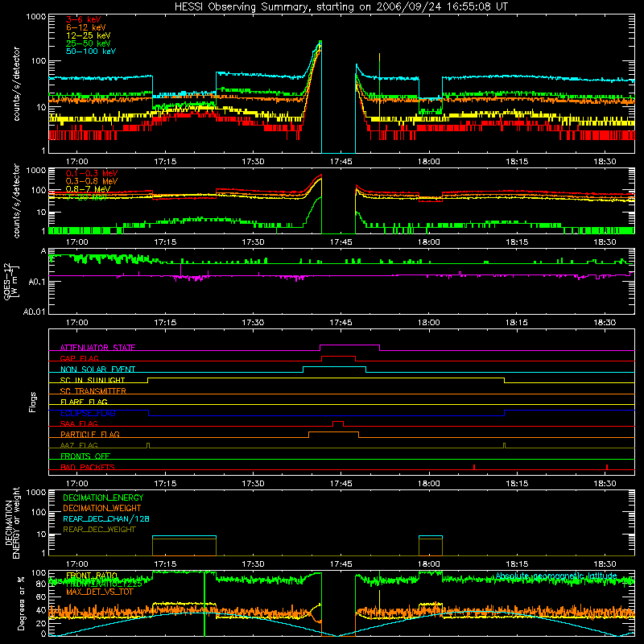This screenshot has width=644, height=644.
Task: Click the DECIMATION_ENERGY legend label
Action: (x=103, y=497)
